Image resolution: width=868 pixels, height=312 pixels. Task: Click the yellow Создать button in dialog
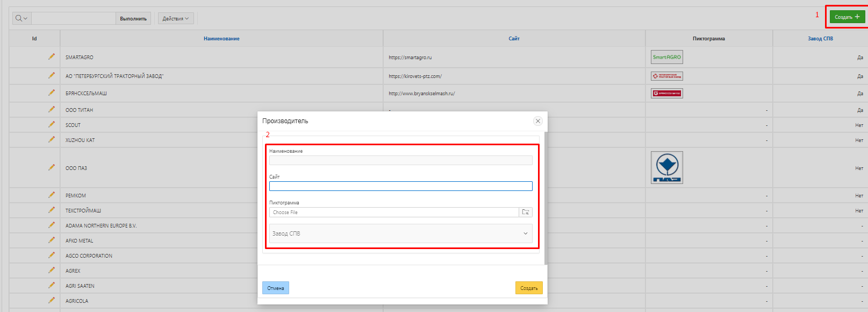click(x=529, y=288)
